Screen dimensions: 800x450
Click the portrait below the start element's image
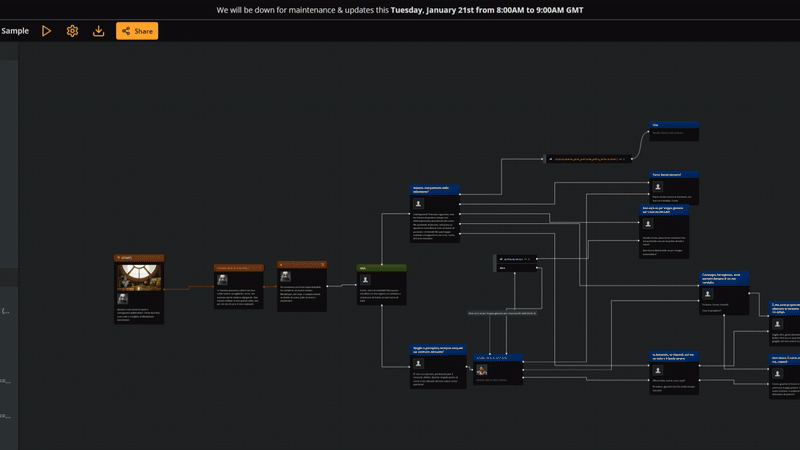click(x=122, y=298)
